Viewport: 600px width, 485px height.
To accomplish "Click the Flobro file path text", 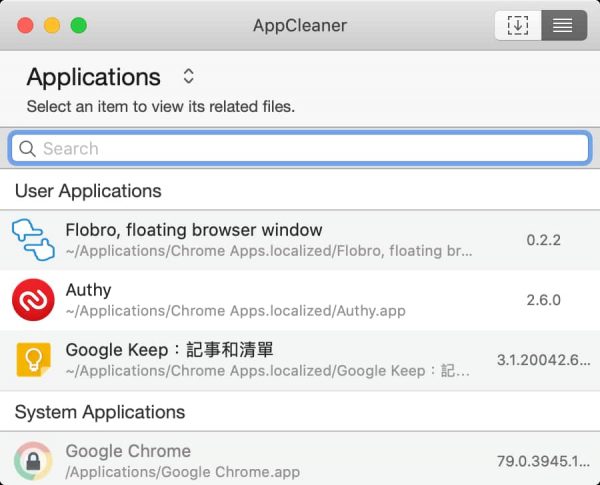I will pyautogui.click(x=269, y=251).
